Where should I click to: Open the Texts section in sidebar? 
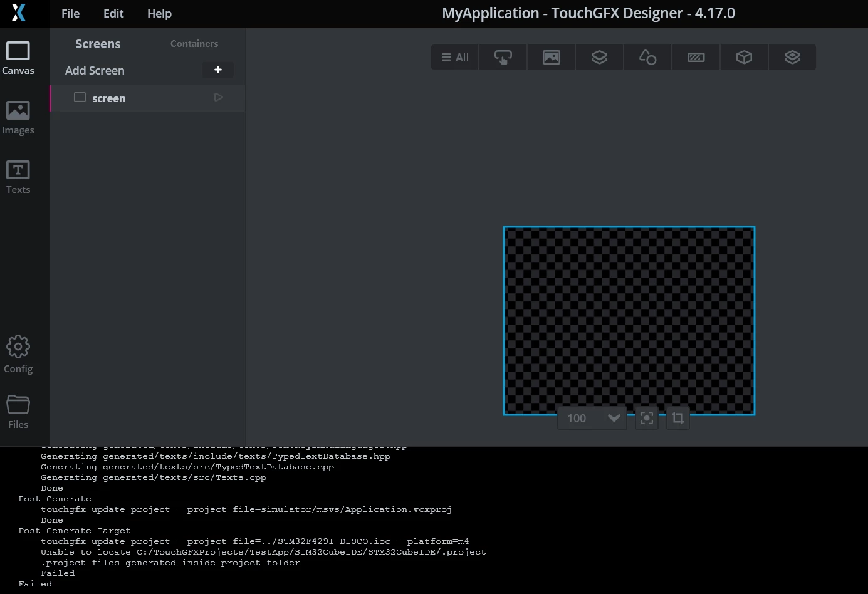click(18, 177)
